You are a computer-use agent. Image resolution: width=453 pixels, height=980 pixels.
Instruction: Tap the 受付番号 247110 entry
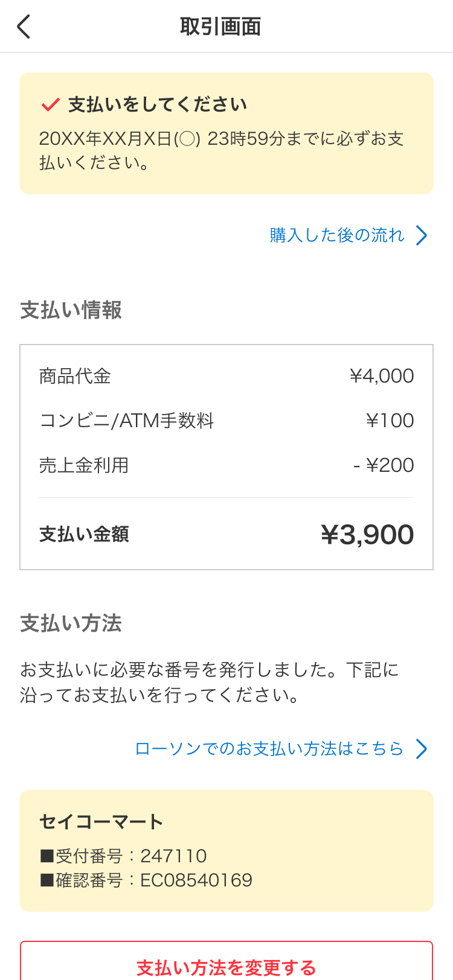[123, 856]
